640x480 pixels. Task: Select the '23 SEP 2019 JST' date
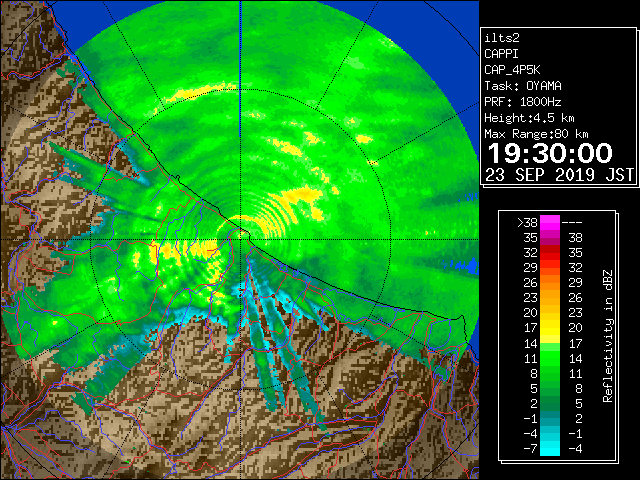click(x=559, y=175)
